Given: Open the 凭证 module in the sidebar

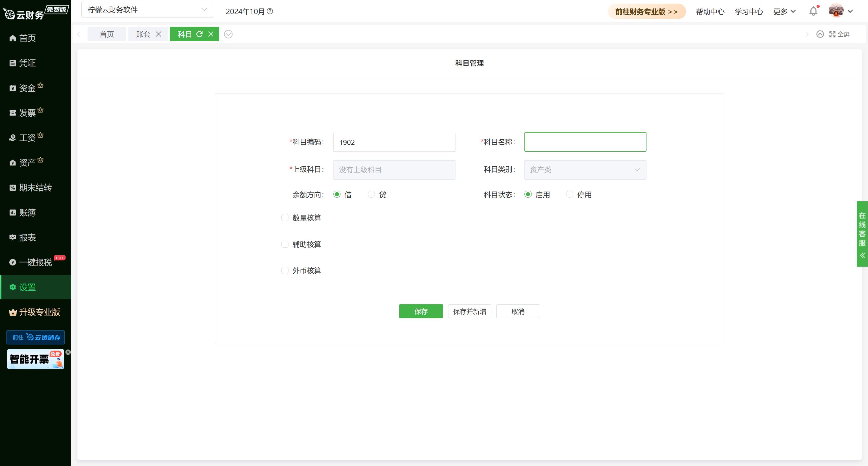Looking at the screenshot, I should [x=27, y=63].
